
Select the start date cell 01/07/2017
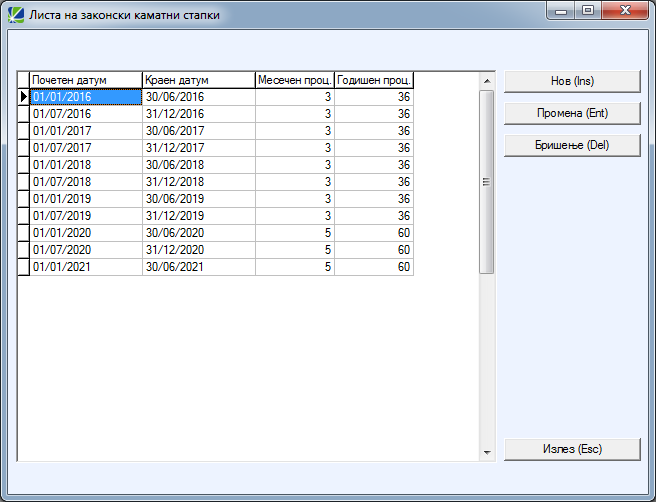coord(86,148)
